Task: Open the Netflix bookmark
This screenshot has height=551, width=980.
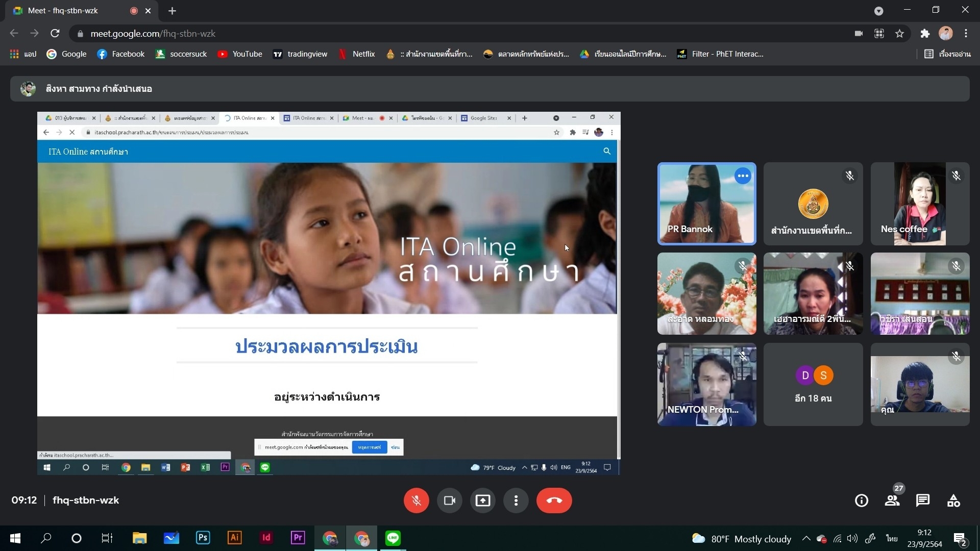Action: click(x=357, y=54)
